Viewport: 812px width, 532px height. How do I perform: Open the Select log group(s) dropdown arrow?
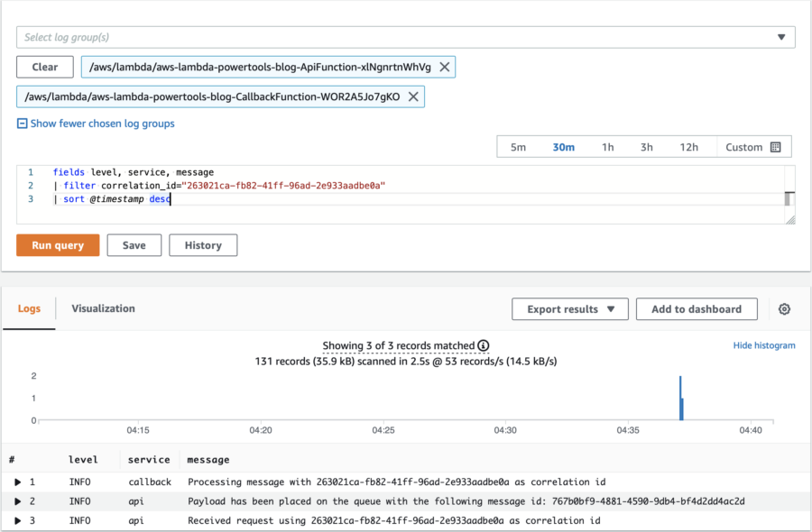click(781, 37)
